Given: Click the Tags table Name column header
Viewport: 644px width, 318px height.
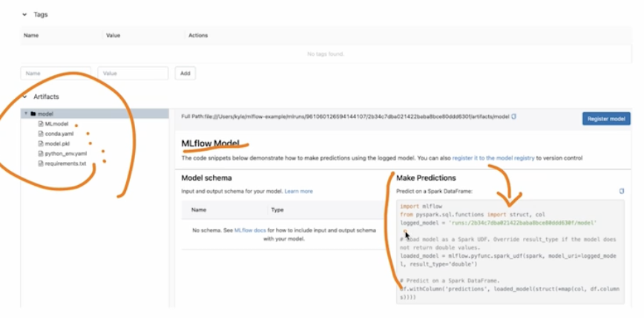Looking at the screenshot, I should tap(31, 36).
